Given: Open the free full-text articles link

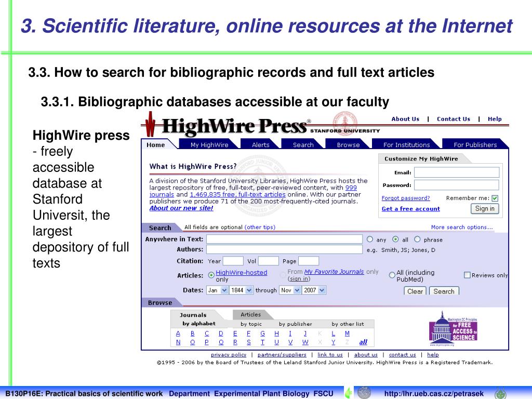Looking at the screenshot, I should [x=237, y=194].
